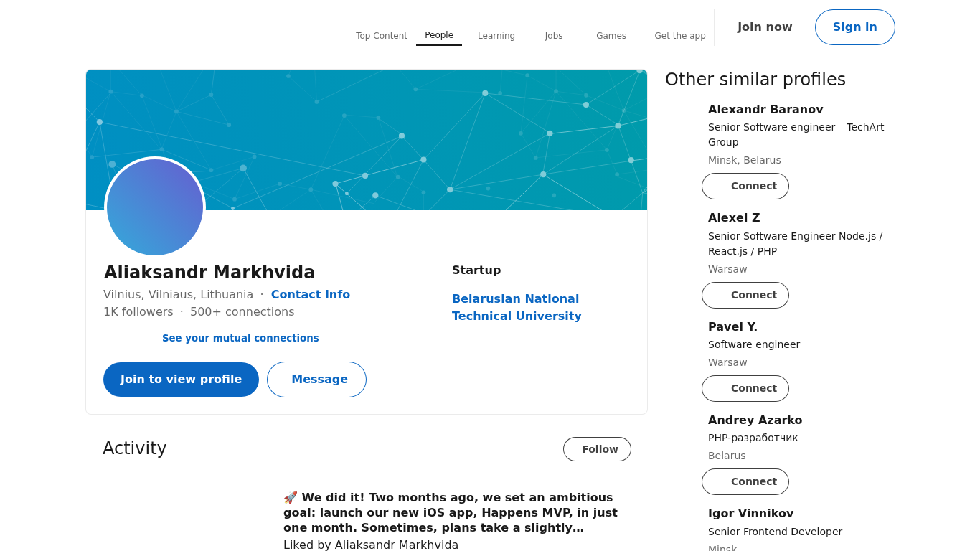The image size is (980, 551).
Task: Open the Top Content navigation tab
Action: click(x=382, y=36)
